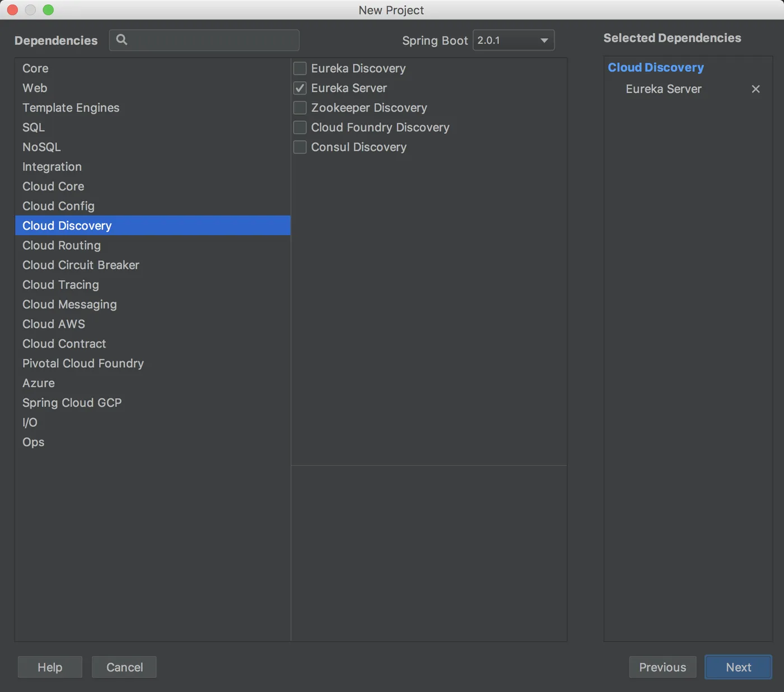This screenshot has width=784, height=692.
Task: Select Cloud Circuit Breaker in the list
Action: pos(81,265)
